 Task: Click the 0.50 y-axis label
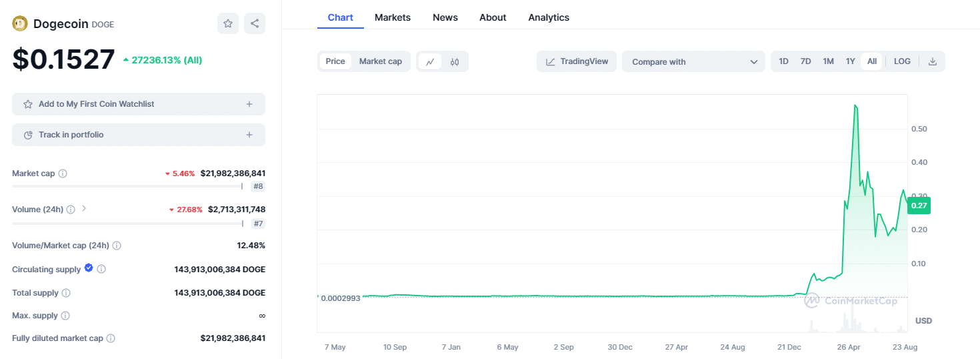(x=919, y=128)
